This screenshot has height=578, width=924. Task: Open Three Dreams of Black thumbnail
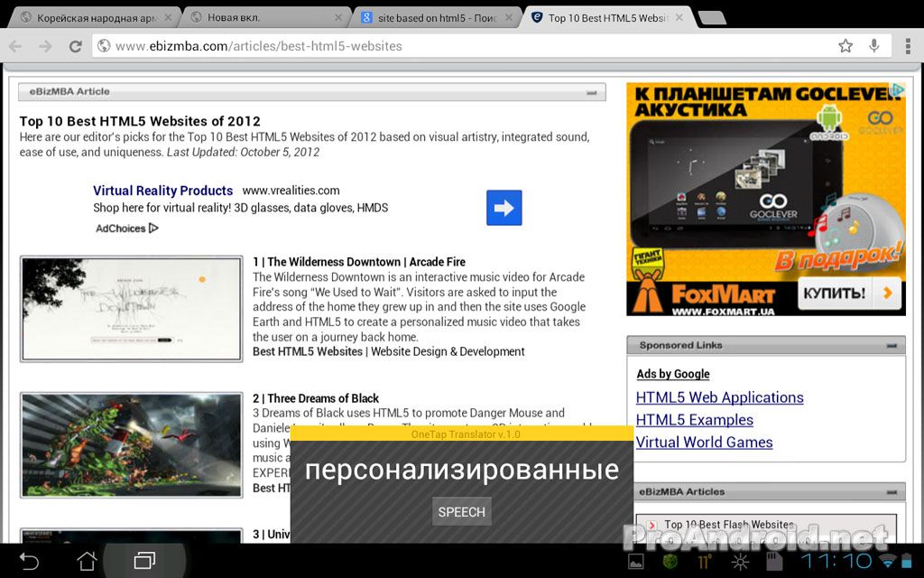click(x=132, y=444)
